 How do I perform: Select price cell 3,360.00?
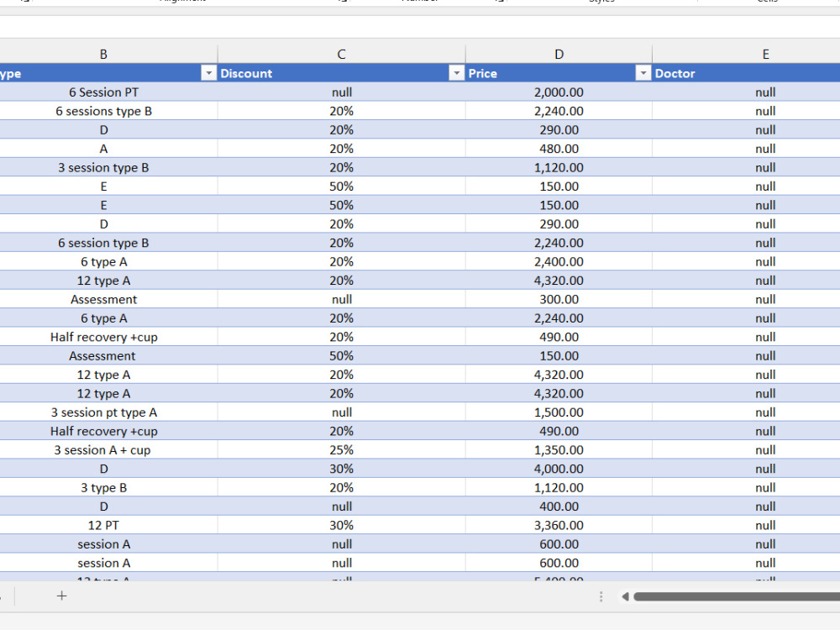pyautogui.click(x=559, y=526)
